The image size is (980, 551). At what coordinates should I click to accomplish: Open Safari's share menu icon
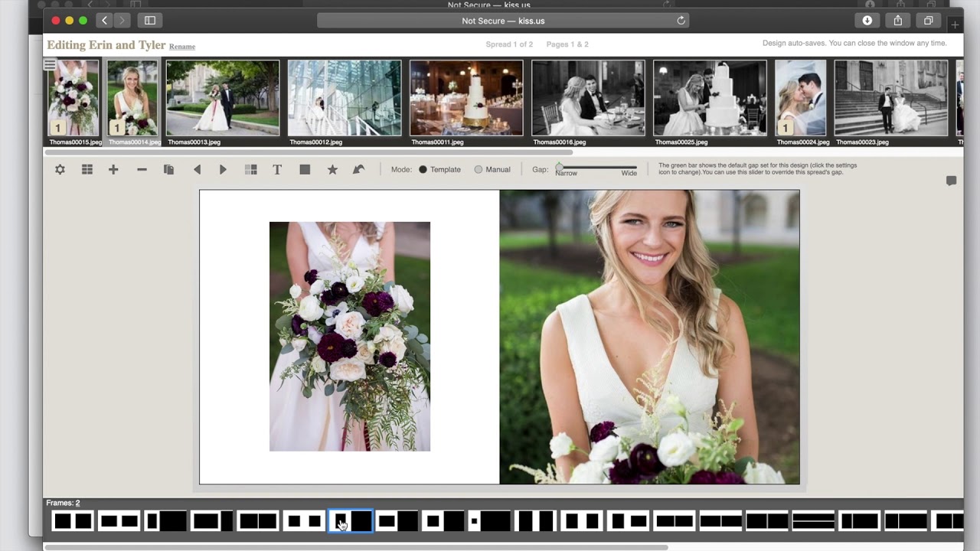(x=897, y=21)
